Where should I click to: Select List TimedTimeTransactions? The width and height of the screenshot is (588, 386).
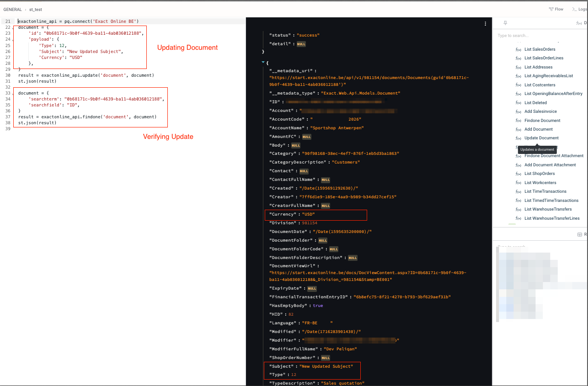pos(551,201)
